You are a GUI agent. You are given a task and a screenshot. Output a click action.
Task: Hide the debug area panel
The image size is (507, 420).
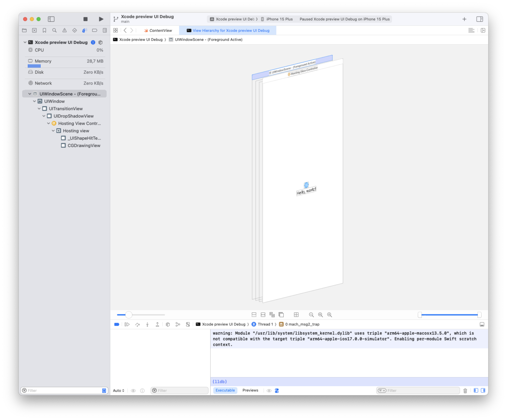(x=482, y=325)
